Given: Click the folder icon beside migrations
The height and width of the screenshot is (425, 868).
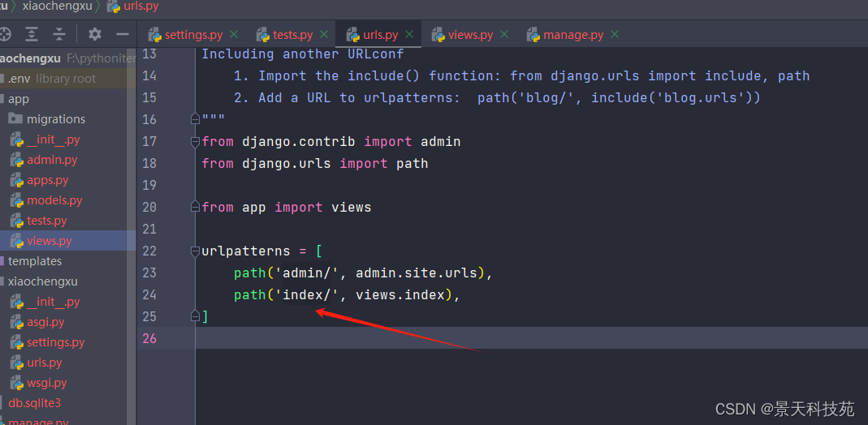Looking at the screenshot, I should [16, 119].
